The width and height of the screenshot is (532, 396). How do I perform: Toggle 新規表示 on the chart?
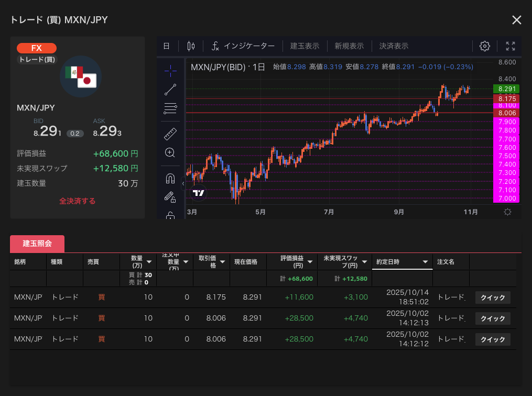pos(349,46)
